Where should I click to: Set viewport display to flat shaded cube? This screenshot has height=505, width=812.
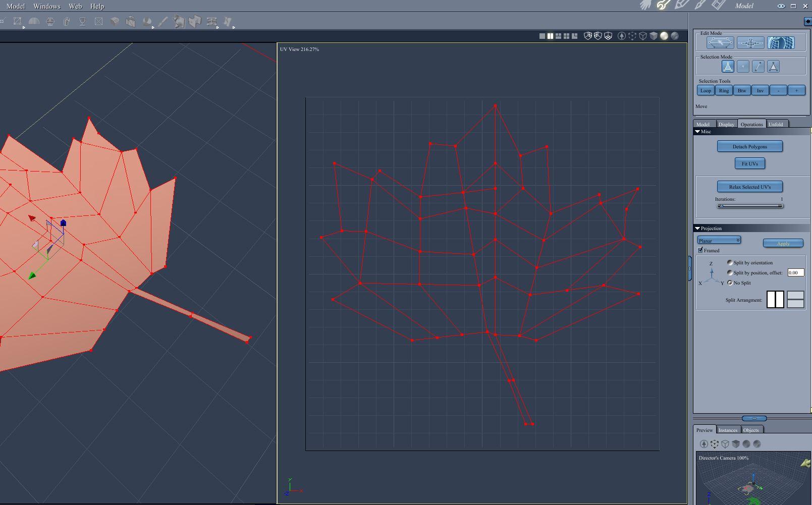pyautogui.click(x=654, y=36)
